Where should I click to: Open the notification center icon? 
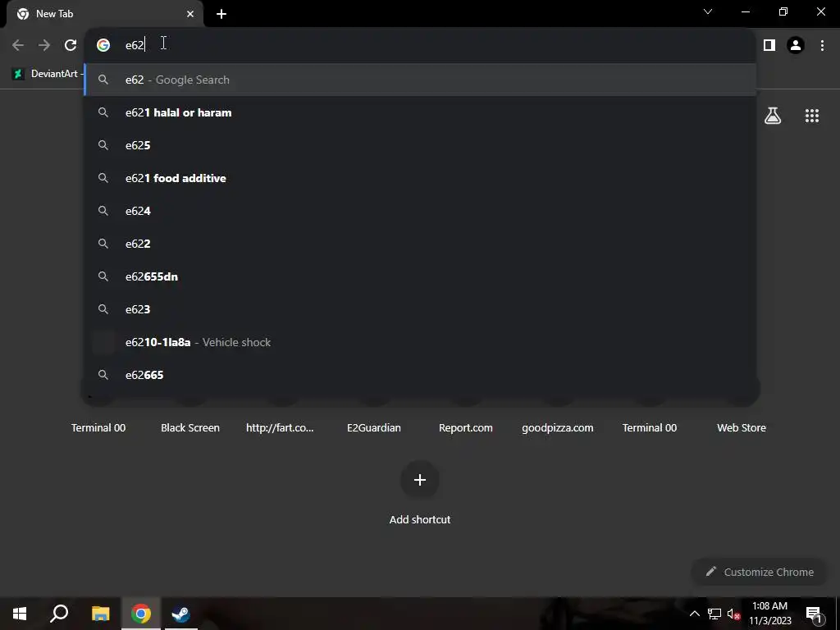click(815, 614)
